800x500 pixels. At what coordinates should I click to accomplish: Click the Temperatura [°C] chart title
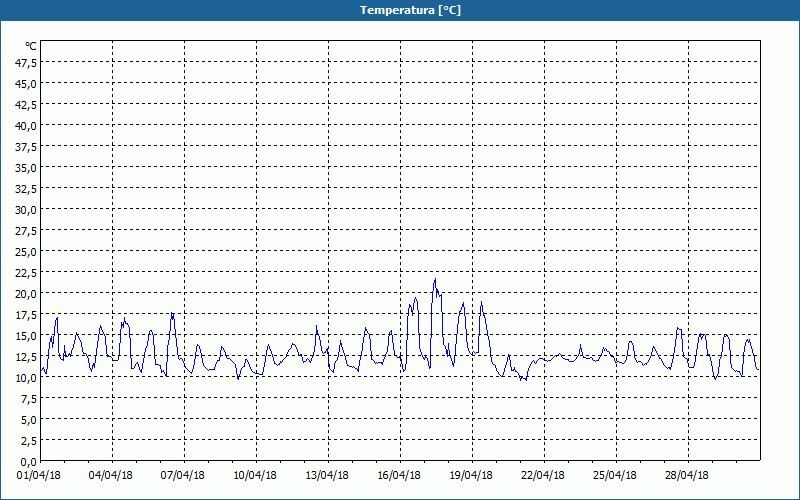coord(410,10)
